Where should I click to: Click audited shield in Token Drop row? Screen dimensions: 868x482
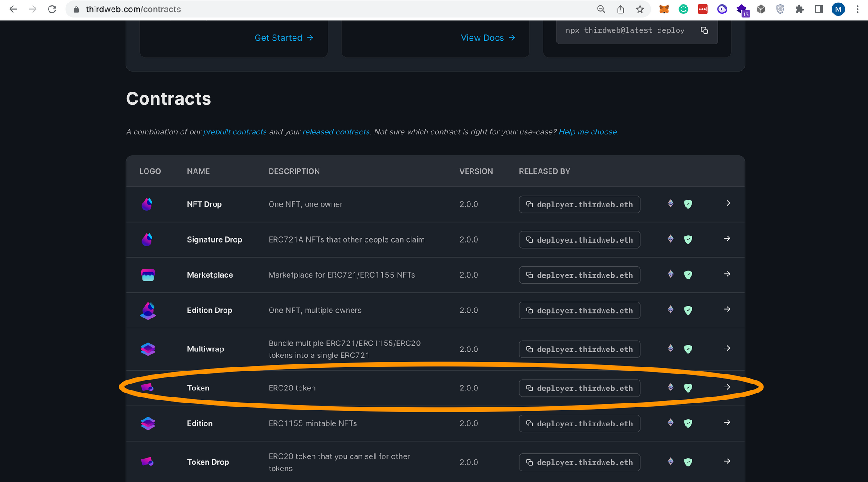click(x=688, y=462)
